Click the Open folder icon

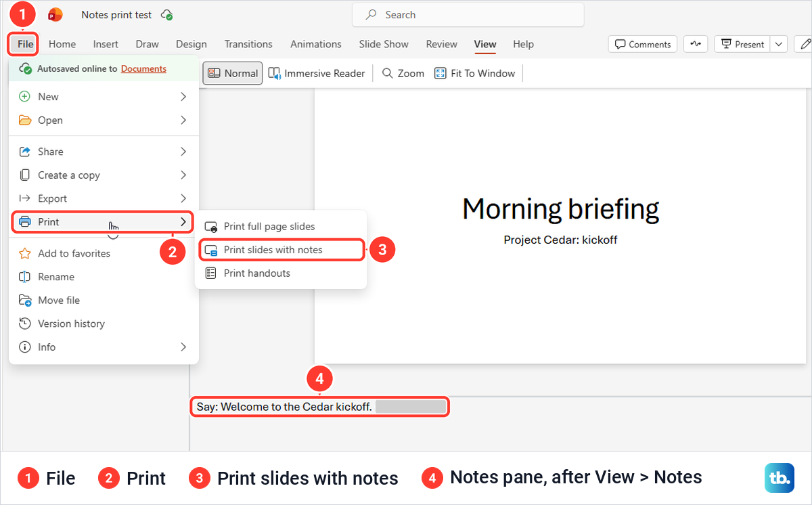pyautogui.click(x=25, y=120)
